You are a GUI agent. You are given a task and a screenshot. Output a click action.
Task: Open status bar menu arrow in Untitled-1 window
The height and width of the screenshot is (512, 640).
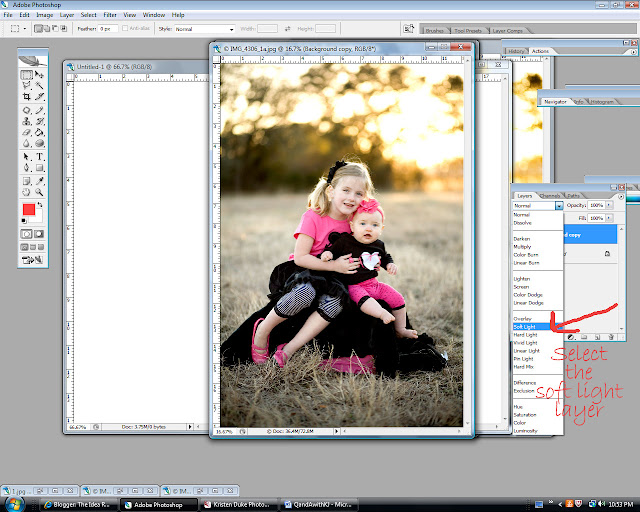click(189, 427)
